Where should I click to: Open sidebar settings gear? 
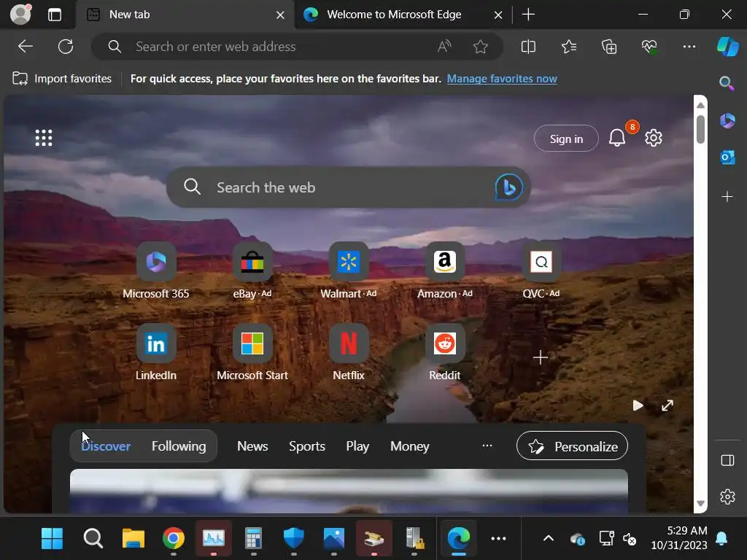727,497
